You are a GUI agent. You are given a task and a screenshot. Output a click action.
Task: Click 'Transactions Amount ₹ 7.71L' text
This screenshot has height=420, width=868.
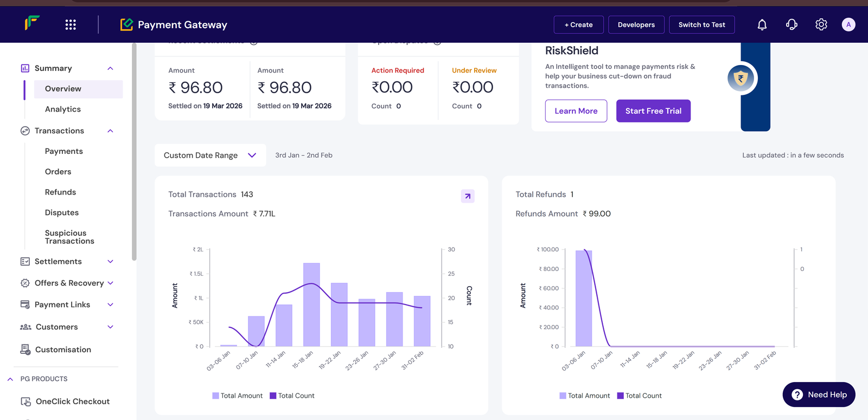click(x=222, y=214)
